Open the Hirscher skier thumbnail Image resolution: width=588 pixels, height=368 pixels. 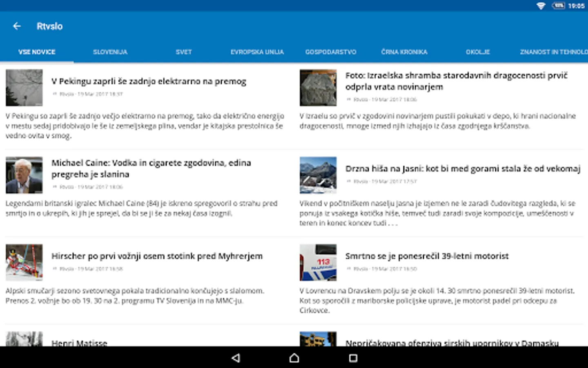point(24,263)
